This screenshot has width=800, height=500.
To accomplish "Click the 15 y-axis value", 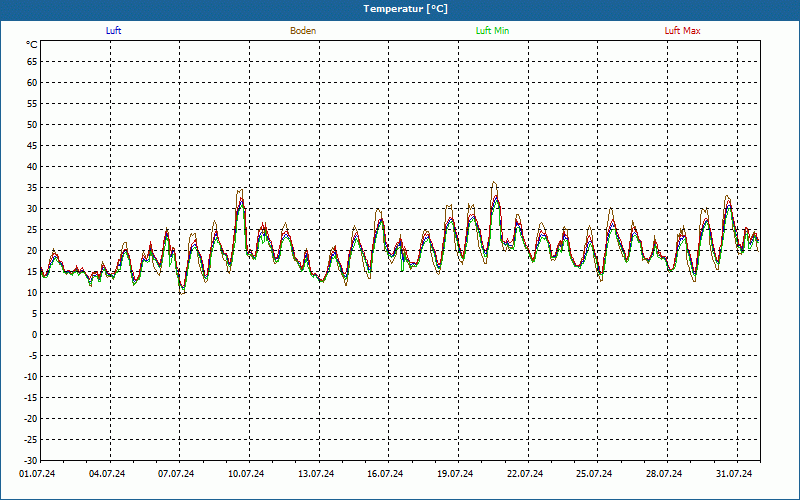I will click(32, 271).
